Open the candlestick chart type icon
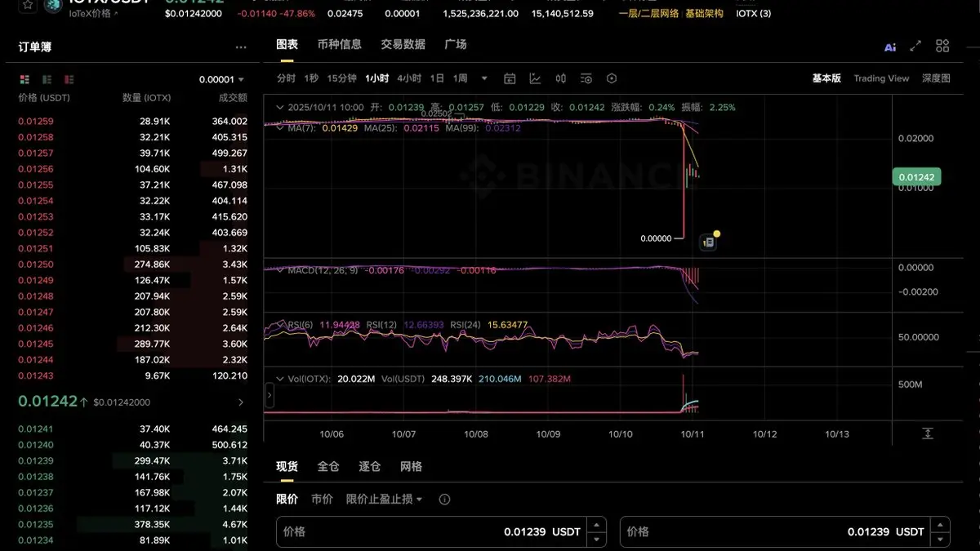The image size is (980, 551). coord(560,78)
